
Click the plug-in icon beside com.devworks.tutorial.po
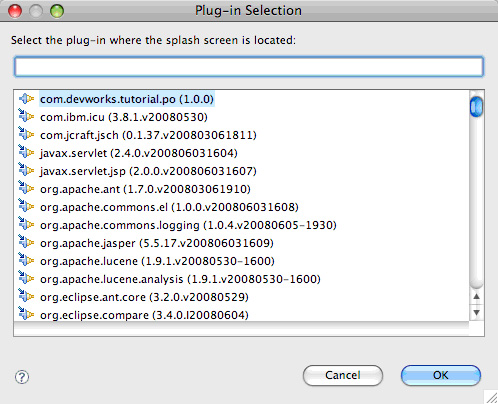click(x=26, y=99)
